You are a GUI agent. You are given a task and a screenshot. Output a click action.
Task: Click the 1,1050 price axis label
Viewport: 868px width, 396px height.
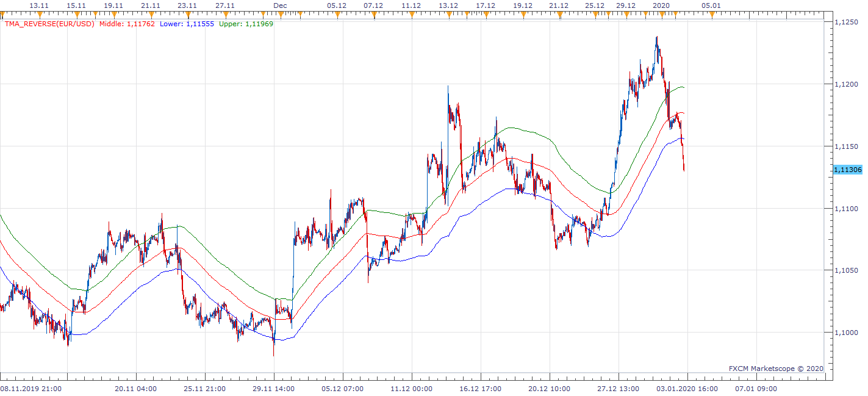pyautogui.click(x=846, y=270)
